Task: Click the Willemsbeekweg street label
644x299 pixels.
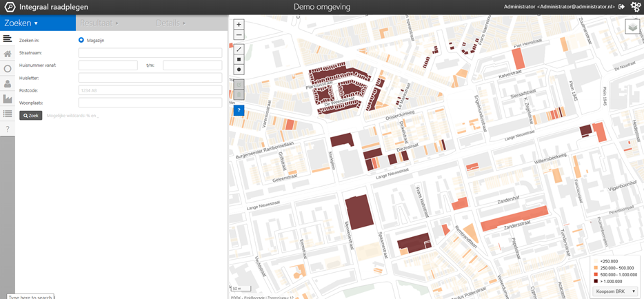Action: pos(550,159)
